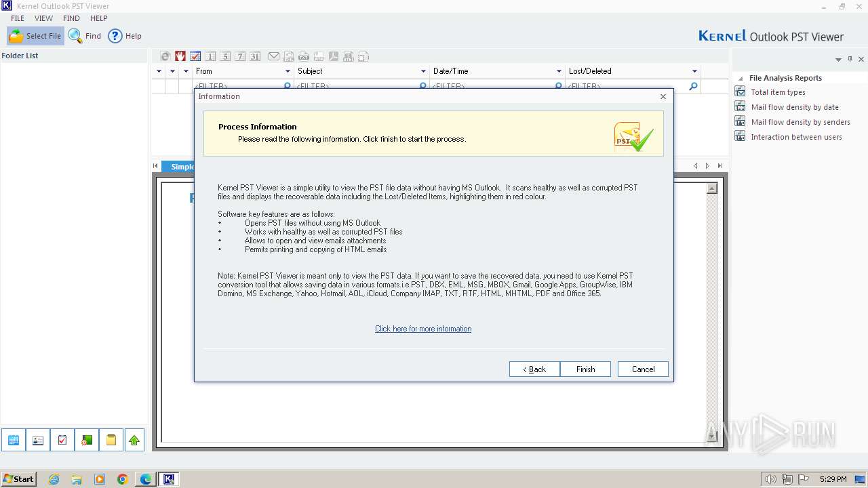Click the taskbar clock showing 5:29 PM
This screenshot has height=488, width=868.
tap(833, 479)
